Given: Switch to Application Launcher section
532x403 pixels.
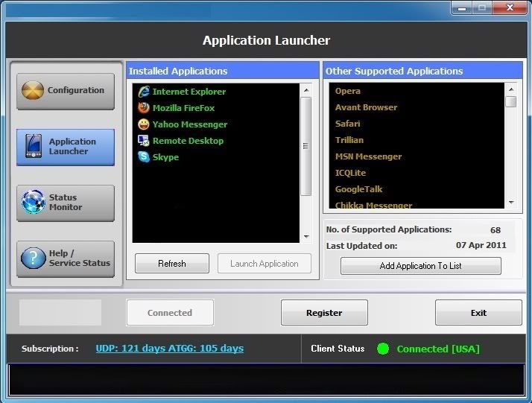Looking at the screenshot, I should point(66,147).
